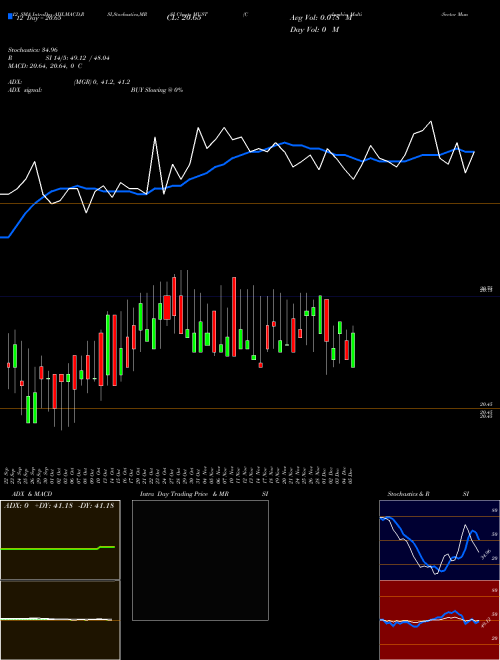The height and width of the screenshot is (660, 500).
Task: Click the blue 12 Day SMA legend square
Action: 10,17
